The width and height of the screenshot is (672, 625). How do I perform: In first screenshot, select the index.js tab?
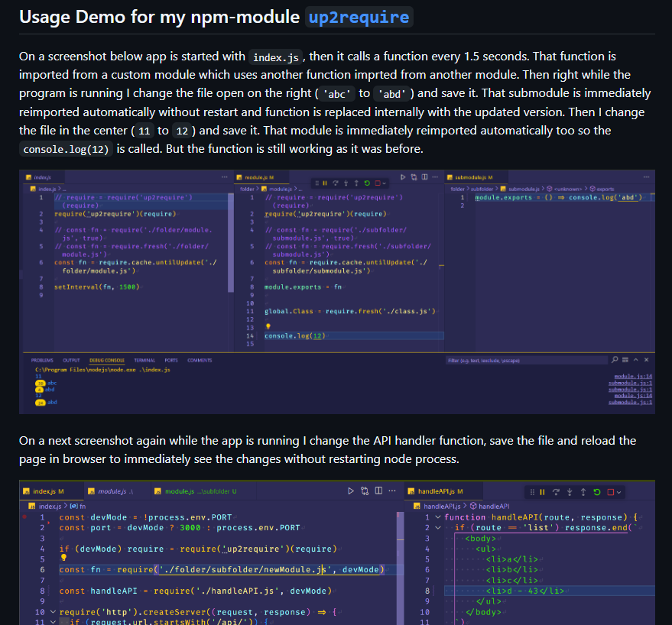point(42,177)
